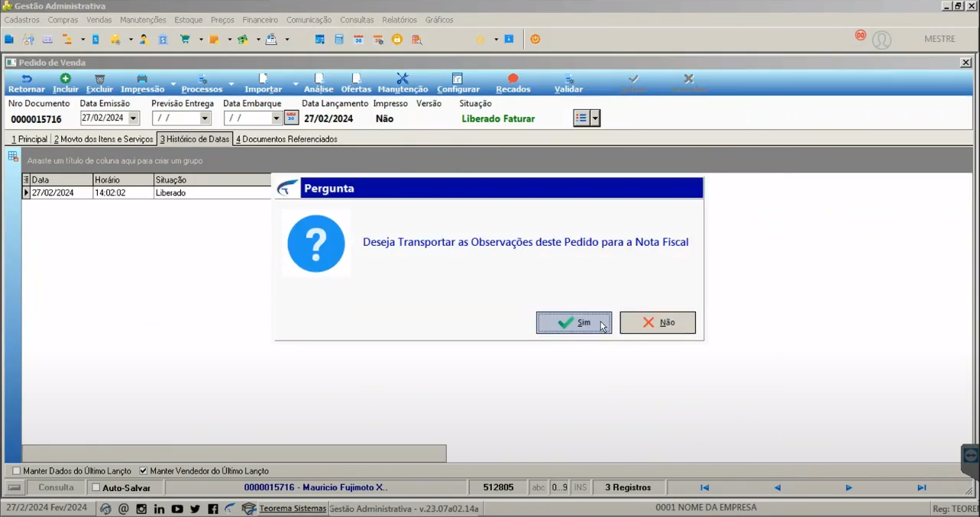Viewport: 980px width, 517px height.
Task: Uncheck Manter Vendedor do Último Lançto
Action: tap(143, 471)
